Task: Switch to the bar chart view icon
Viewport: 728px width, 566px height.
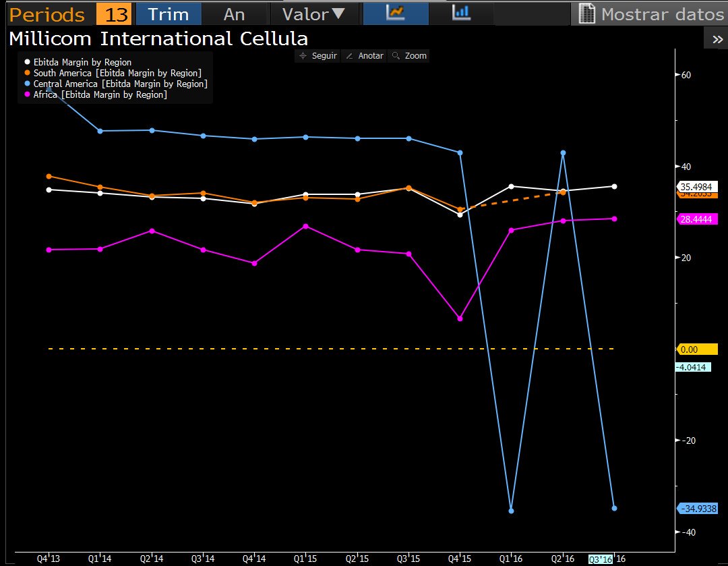Action: pyautogui.click(x=461, y=13)
